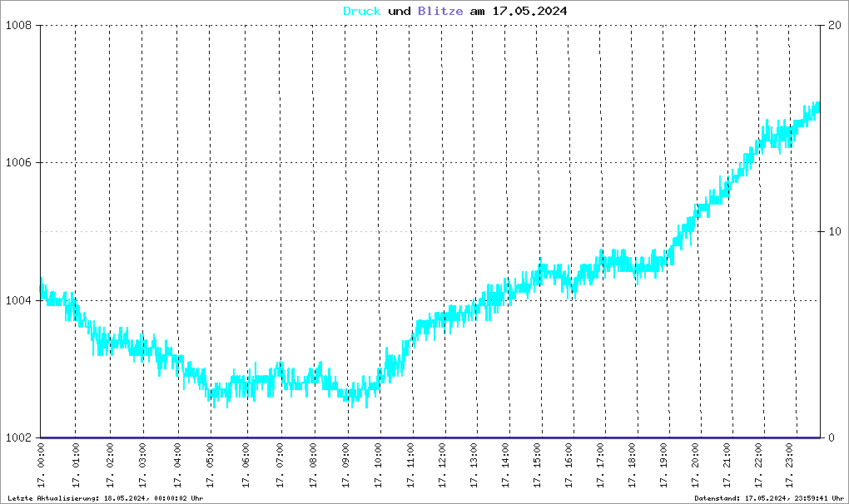Viewport: 849px width, 504px height.
Task: Click the '17. 05:00' time axis label
Action: 210,466
